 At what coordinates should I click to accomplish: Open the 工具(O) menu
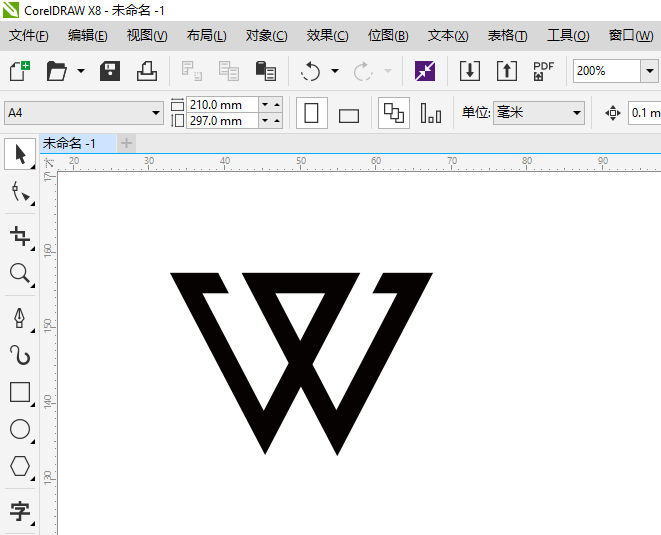[x=568, y=36]
